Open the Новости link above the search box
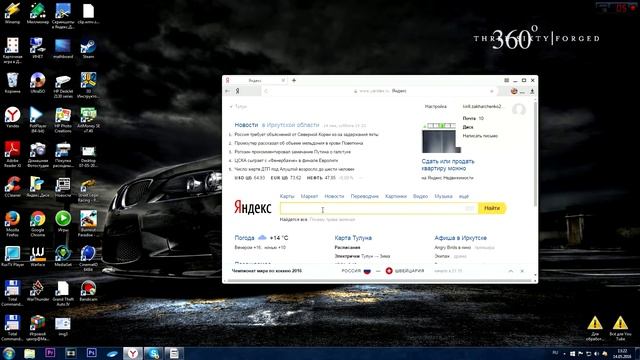This screenshot has width=640, height=360. 334,196
